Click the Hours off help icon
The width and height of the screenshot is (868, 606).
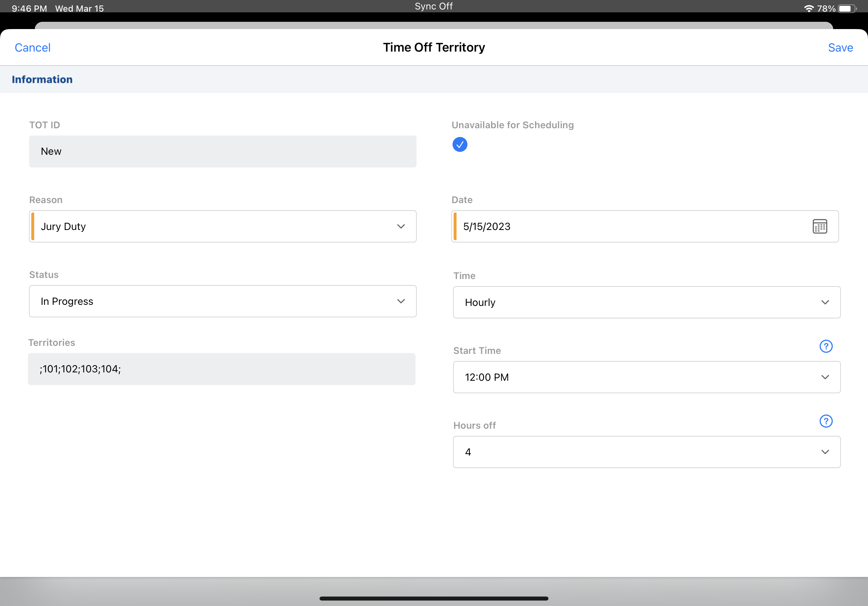tap(826, 421)
